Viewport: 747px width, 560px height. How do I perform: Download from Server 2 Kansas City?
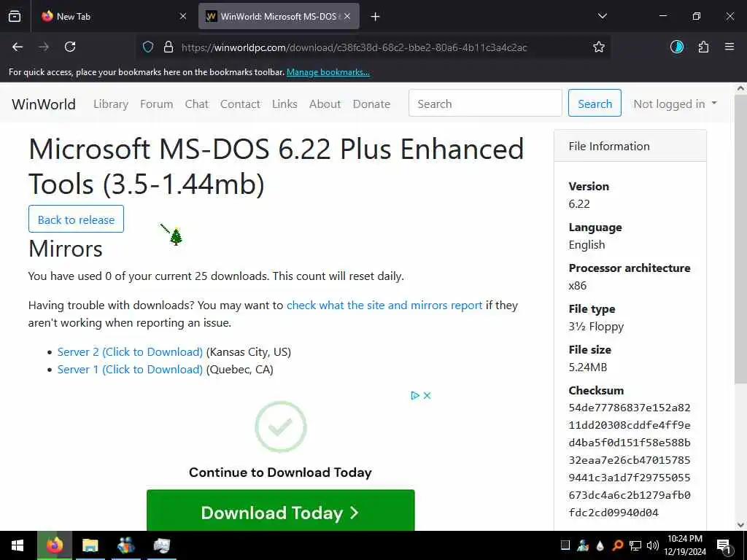(130, 352)
